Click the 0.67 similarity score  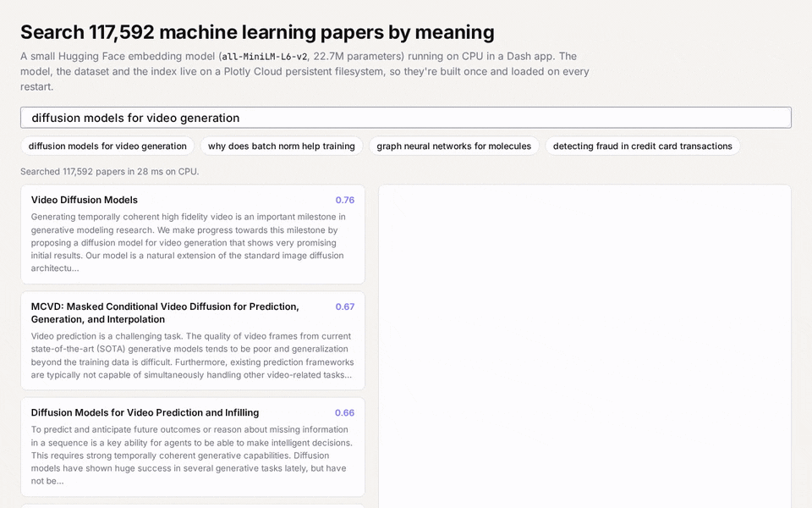click(x=345, y=306)
